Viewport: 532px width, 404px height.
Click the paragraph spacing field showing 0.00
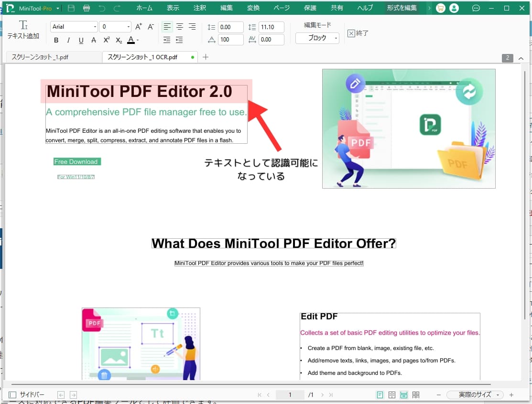coord(231,27)
